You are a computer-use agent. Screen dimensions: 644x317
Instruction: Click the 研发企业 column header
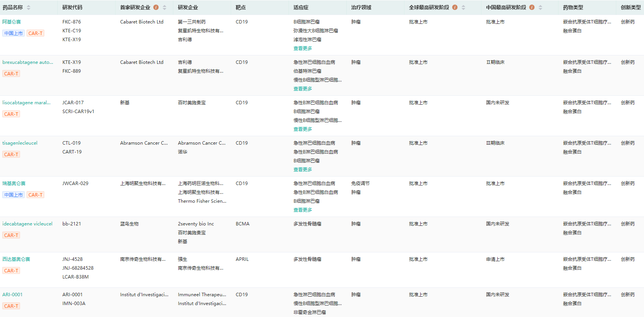(188, 7)
